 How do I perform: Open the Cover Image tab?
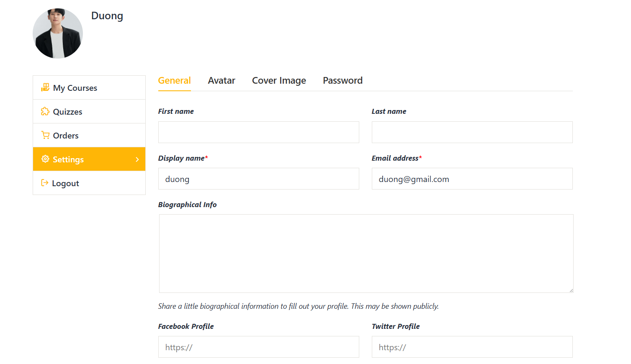coord(279,80)
